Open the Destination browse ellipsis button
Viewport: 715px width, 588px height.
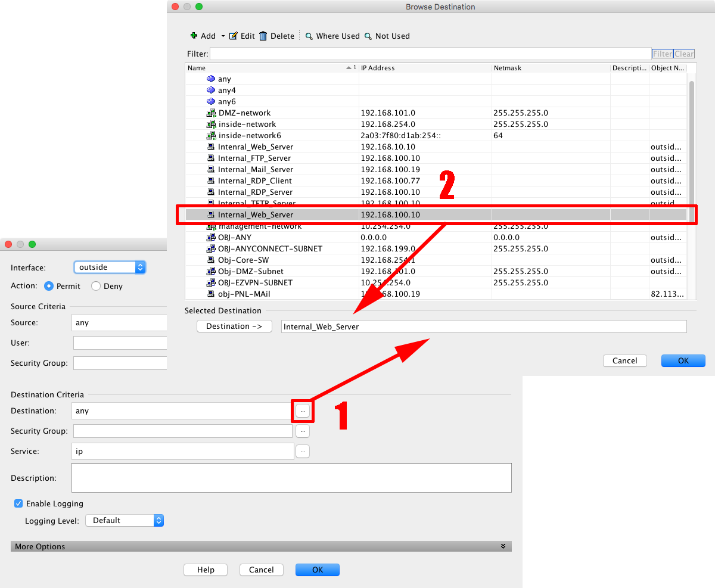(303, 411)
